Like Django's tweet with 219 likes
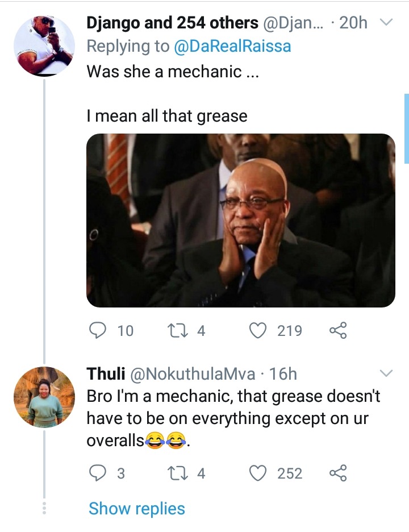The width and height of the screenshot is (409, 532). 258,330
